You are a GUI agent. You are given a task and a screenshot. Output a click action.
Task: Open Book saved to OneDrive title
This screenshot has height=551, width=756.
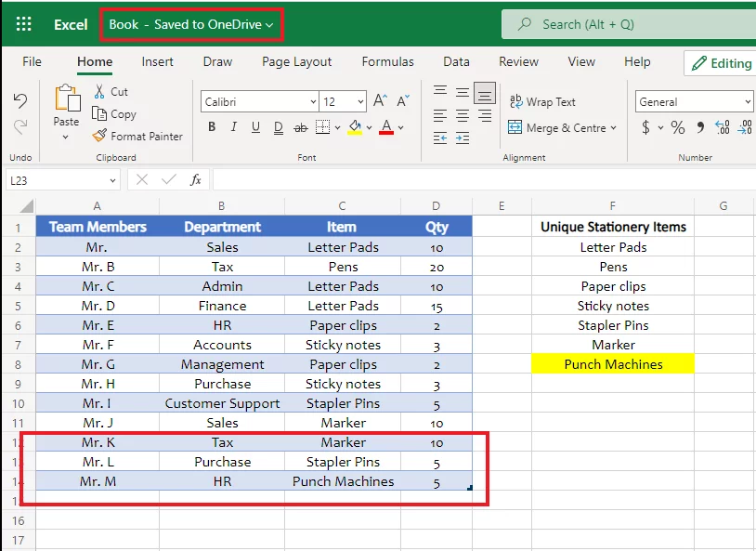191,24
